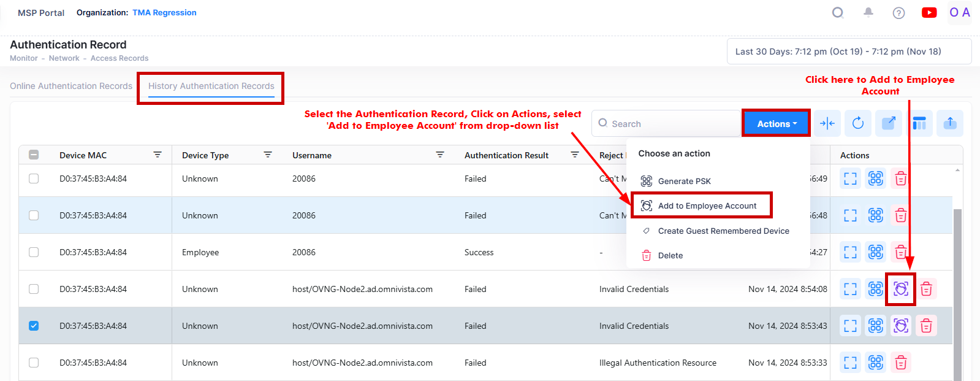This screenshot has width=980, height=381.
Task: Add checked 8:53:43 record to Employee Account
Action: (x=900, y=326)
